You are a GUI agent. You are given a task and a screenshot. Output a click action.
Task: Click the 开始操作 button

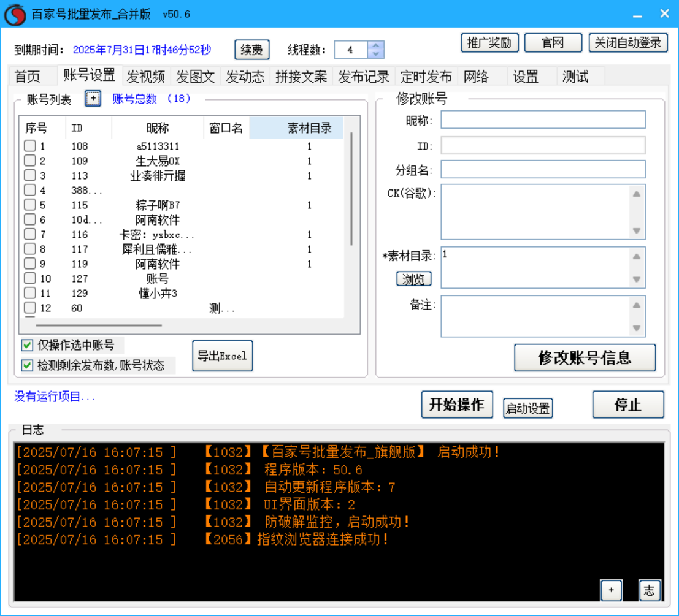[457, 405]
